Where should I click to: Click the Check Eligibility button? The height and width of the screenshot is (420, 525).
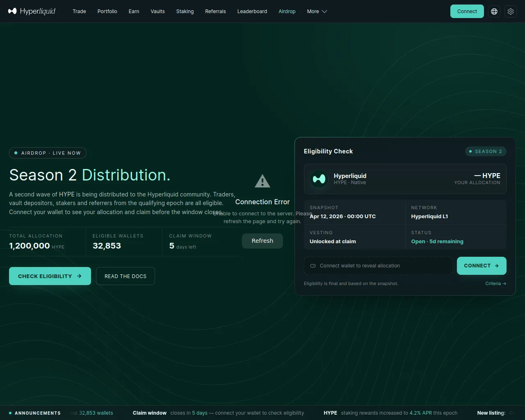[x=50, y=276]
